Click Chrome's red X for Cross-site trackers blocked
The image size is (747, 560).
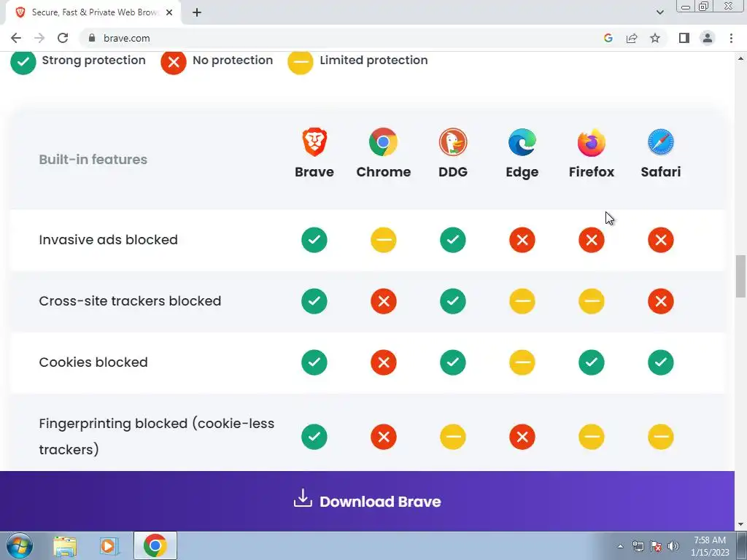pos(383,301)
